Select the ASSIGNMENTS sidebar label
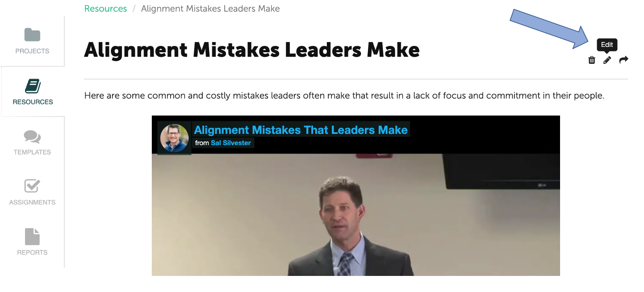The image size is (644, 292). tap(32, 202)
